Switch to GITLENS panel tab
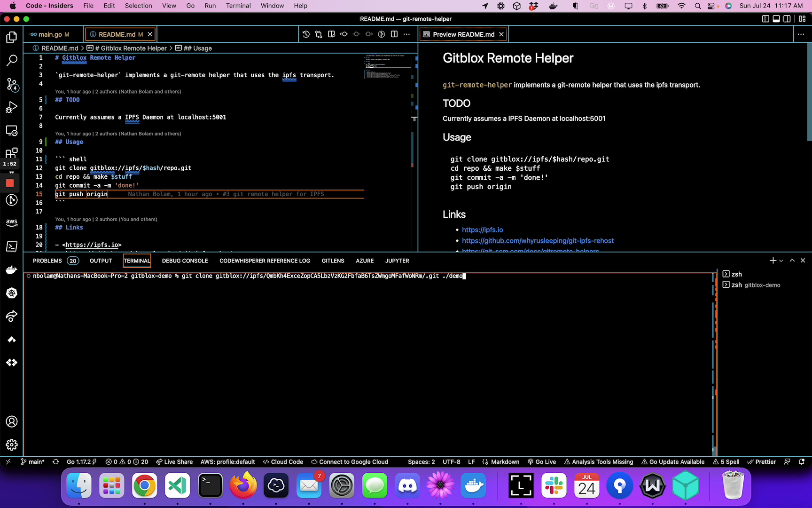Screen dimensions: 812x508 coord(333,261)
